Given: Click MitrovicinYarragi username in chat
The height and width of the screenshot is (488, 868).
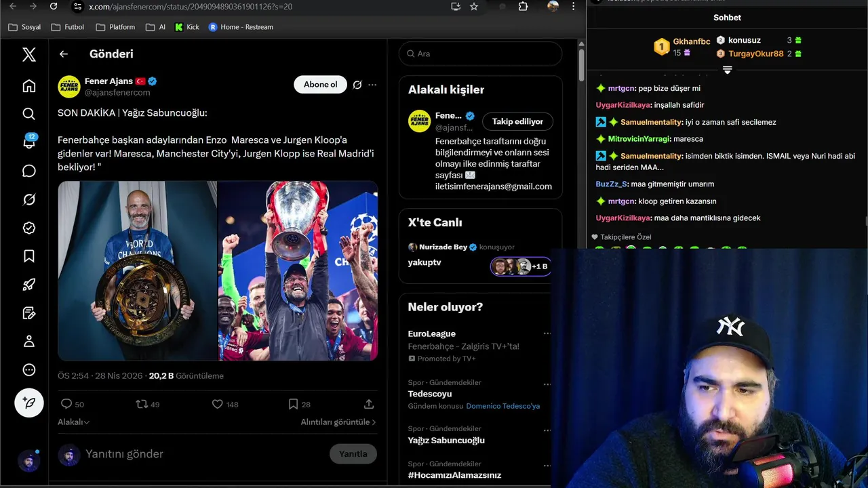Looking at the screenshot, I should click(x=638, y=139).
